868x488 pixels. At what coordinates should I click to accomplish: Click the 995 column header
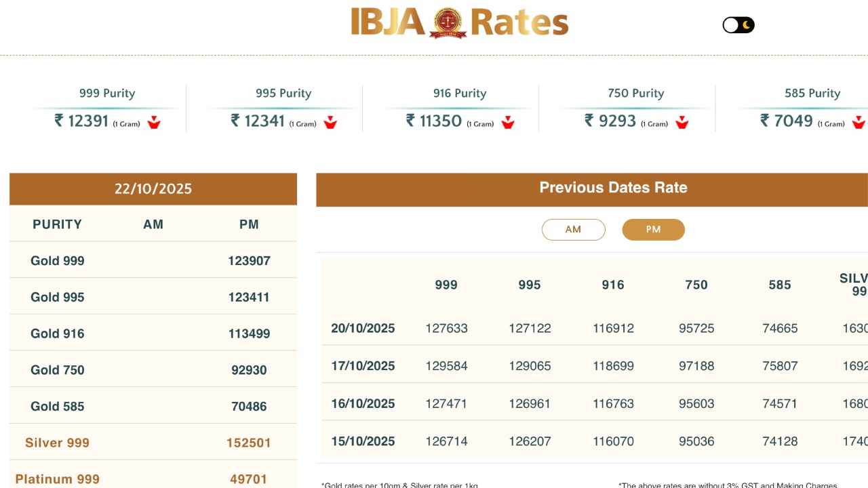click(x=530, y=285)
